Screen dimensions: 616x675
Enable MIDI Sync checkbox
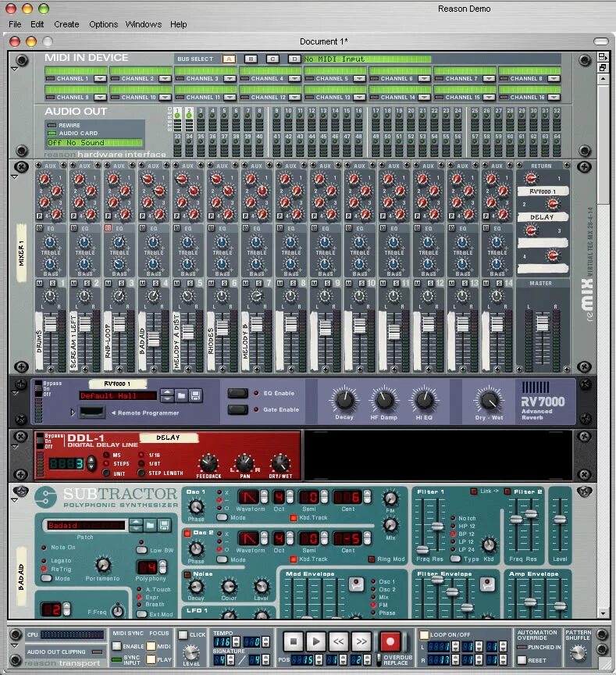tap(116, 646)
